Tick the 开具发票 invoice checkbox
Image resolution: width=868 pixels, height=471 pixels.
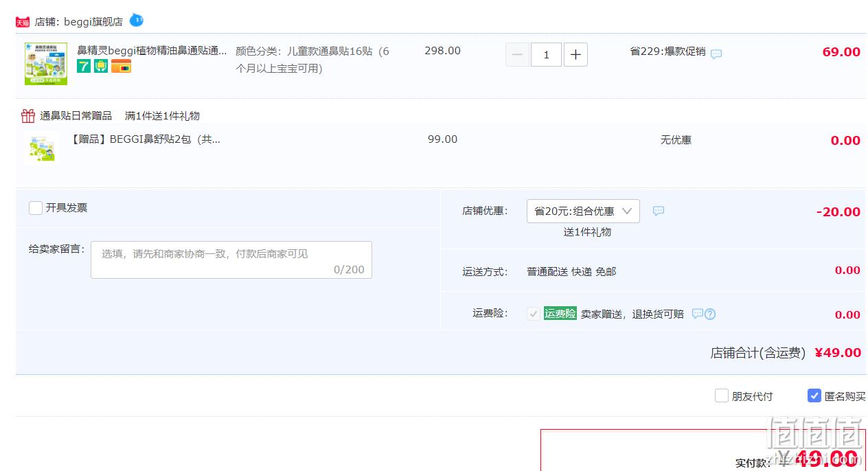pyautogui.click(x=36, y=208)
